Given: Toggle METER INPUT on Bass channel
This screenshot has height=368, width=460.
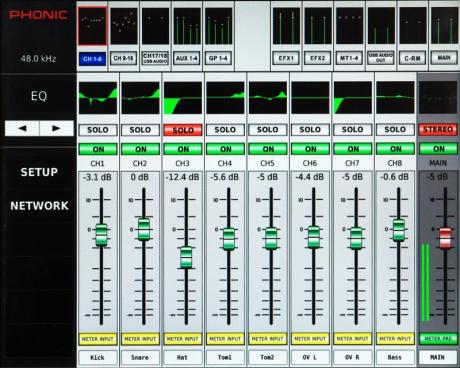Looking at the screenshot, I should point(395,339).
